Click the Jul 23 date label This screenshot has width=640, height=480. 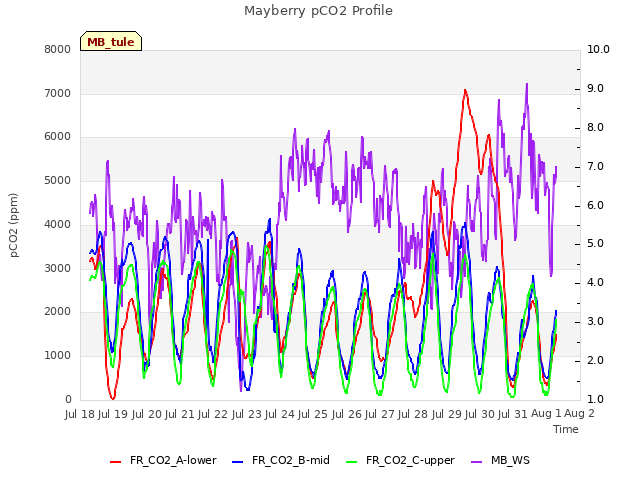(246, 414)
